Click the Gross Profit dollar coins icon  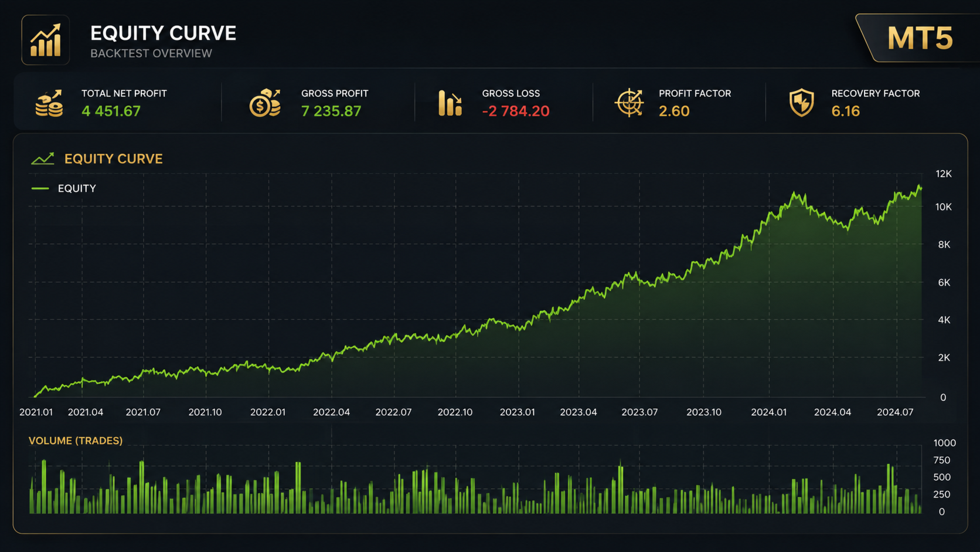point(265,103)
